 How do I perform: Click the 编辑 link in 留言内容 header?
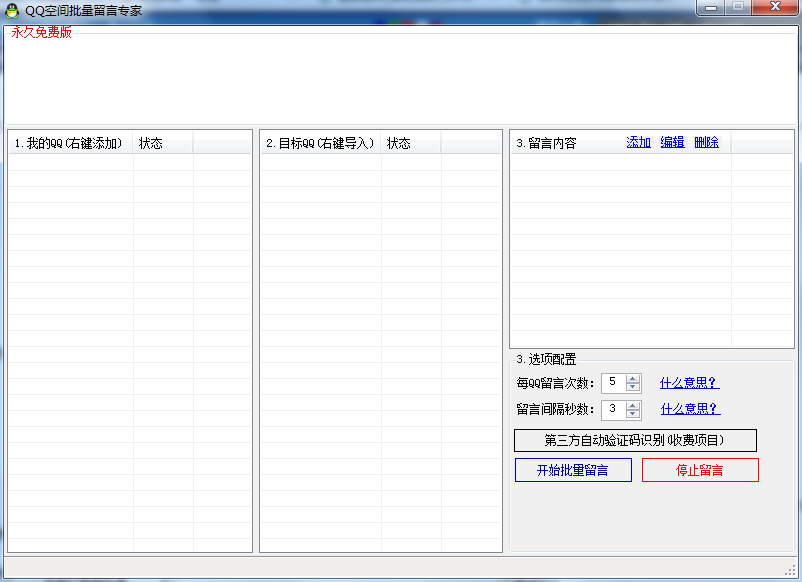(672, 142)
